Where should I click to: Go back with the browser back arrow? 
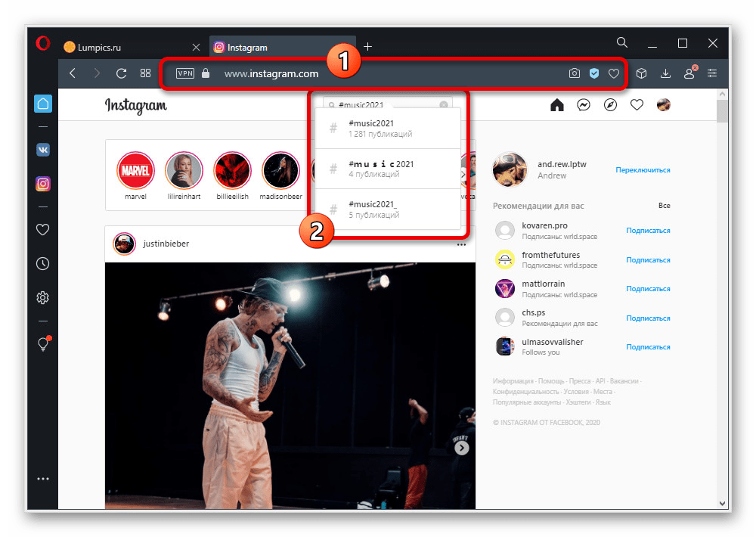click(x=73, y=73)
